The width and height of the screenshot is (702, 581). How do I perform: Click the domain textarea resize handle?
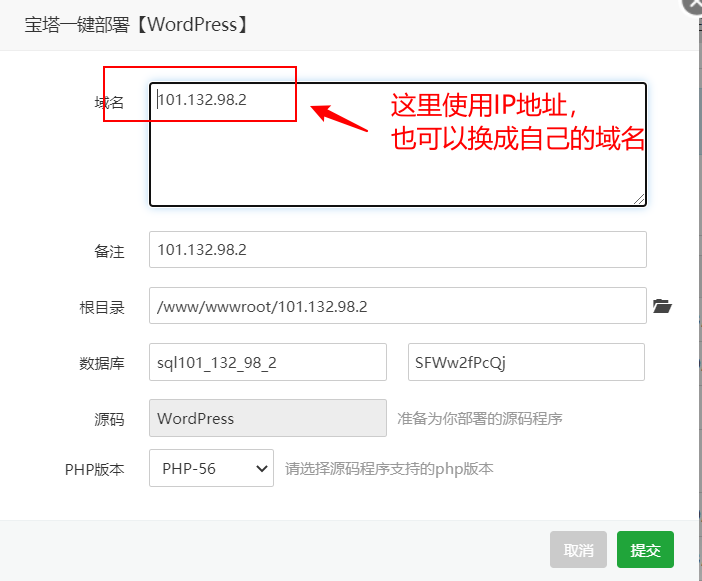(x=639, y=199)
